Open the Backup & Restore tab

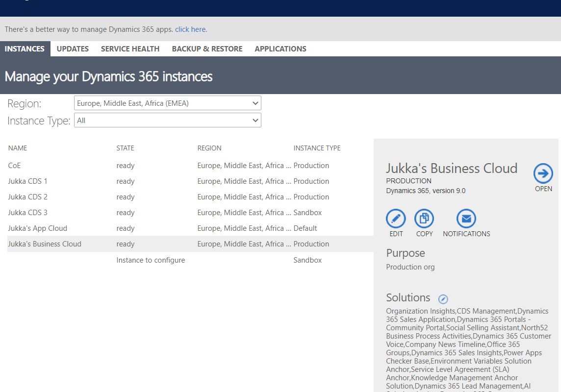(x=207, y=49)
